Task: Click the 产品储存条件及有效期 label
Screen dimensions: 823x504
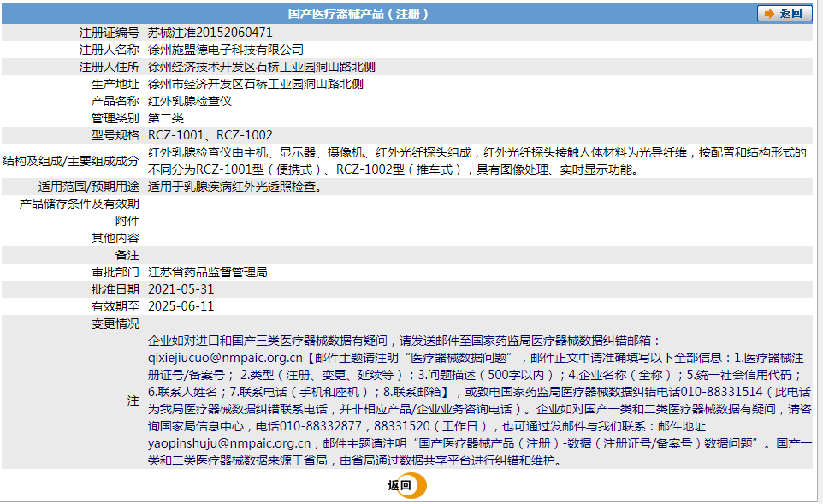Action: click(x=80, y=204)
